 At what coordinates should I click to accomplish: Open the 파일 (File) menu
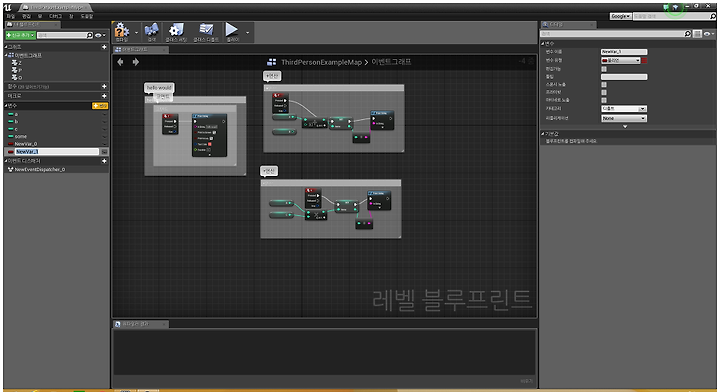point(11,16)
